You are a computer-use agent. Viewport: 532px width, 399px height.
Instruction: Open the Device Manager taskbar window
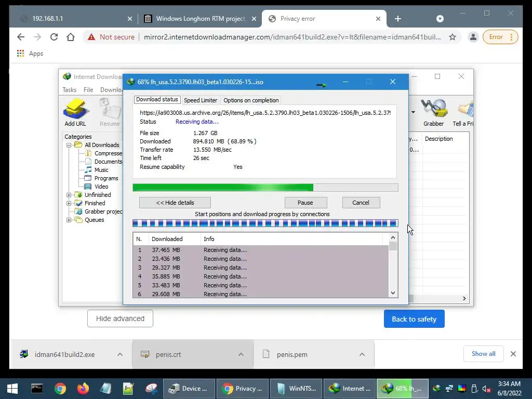[x=189, y=389]
